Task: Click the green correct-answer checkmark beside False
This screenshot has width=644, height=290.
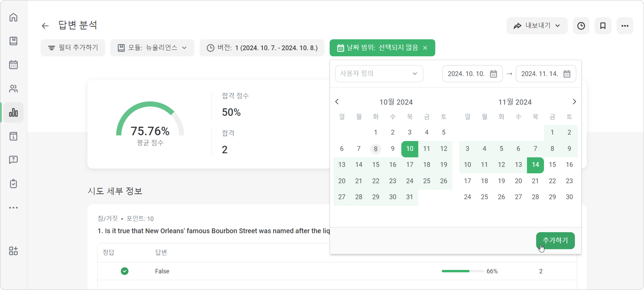Action: [124, 271]
